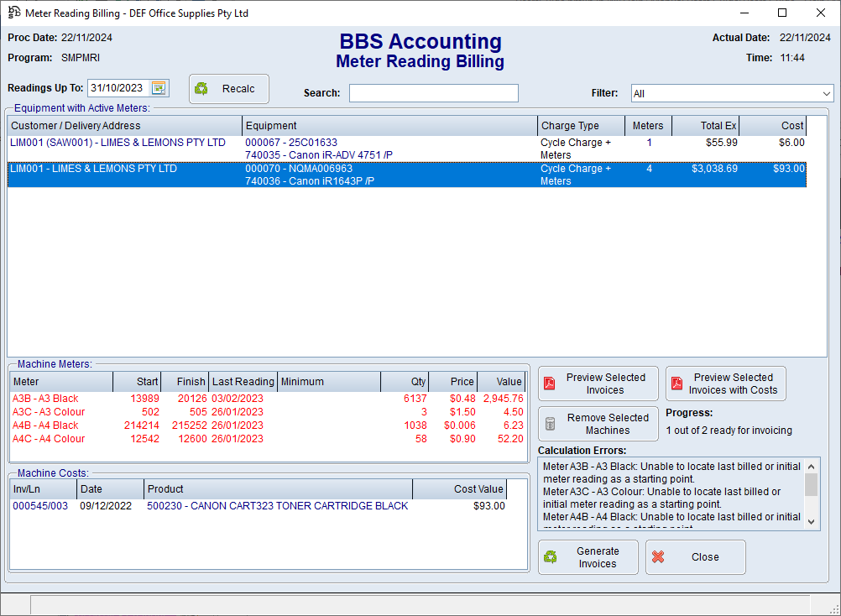This screenshot has height=616, width=841.
Task: Expand the Filter dropdown showing All
Action: pyautogui.click(x=827, y=94)
